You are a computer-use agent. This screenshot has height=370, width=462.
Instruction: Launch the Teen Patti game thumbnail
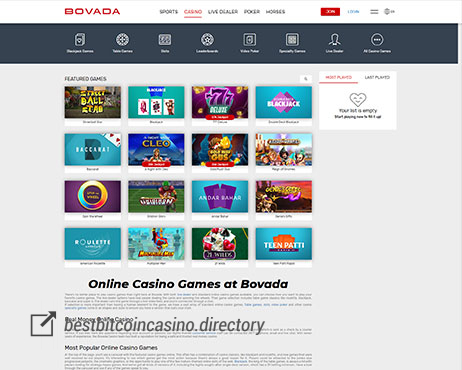tap(284, 244)
